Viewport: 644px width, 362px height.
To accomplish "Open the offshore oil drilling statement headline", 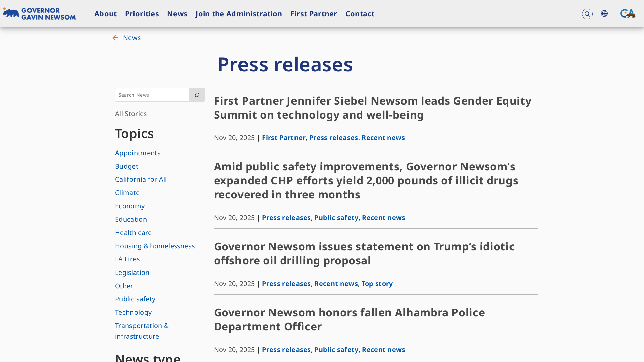I will tap(364, 253).
